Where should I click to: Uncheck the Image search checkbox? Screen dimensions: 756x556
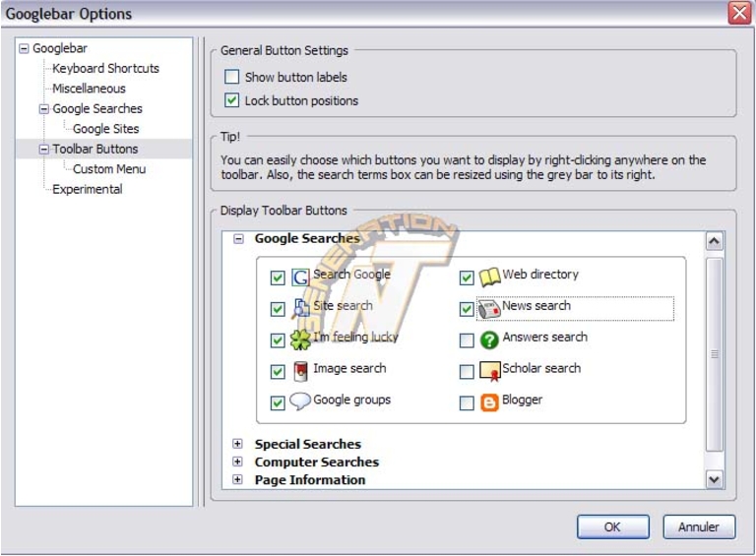click(x=278, y=372)
